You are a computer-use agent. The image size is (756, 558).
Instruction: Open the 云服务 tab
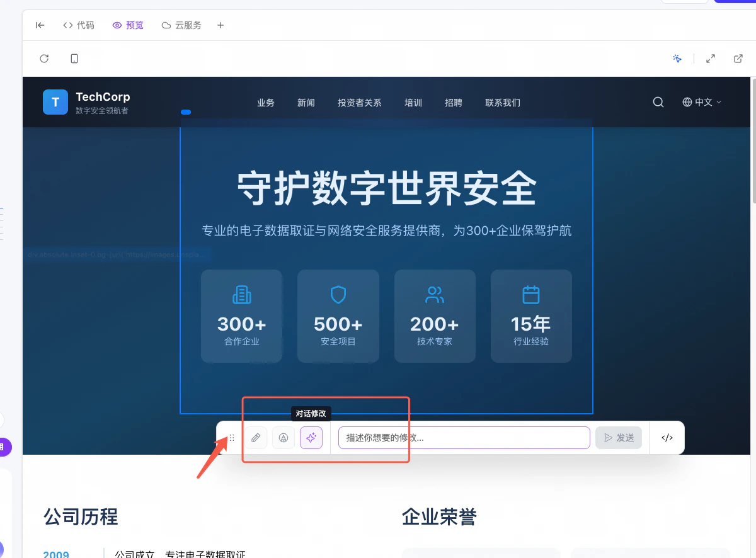pos(181,25)
